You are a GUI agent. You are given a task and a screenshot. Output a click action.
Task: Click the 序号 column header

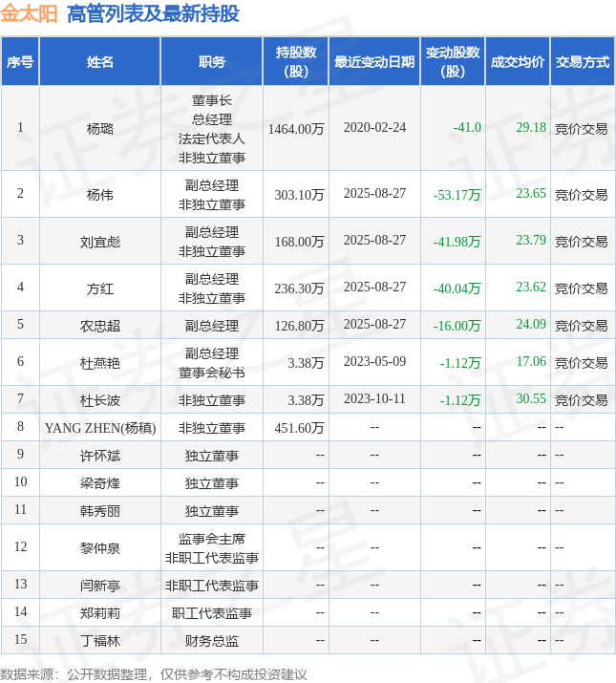tap(20, 62)
